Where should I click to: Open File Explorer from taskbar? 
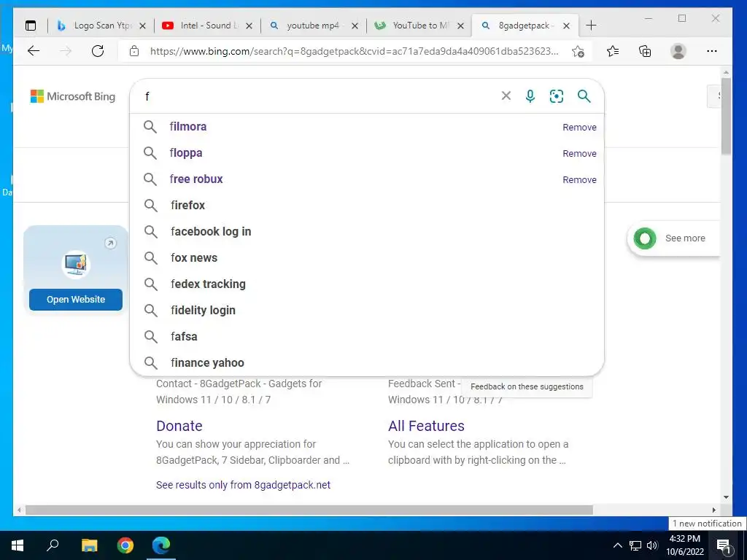[89, 545]
